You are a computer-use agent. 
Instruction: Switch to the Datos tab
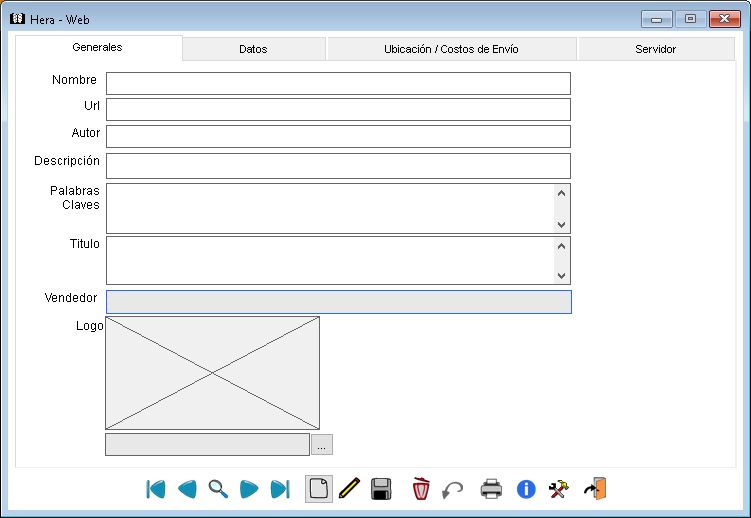pyautogui.click(x=253, y=49)
